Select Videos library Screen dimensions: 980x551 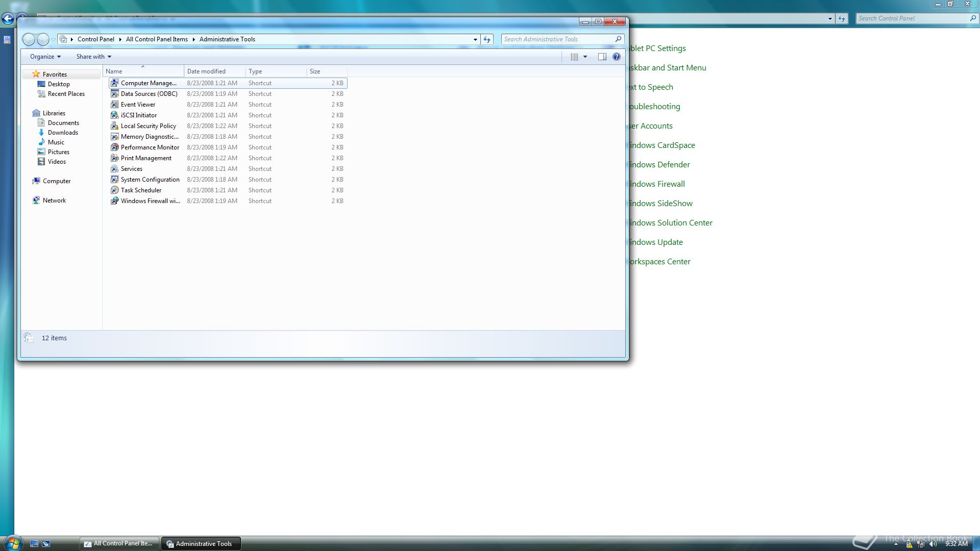click(x=57, y=162)
